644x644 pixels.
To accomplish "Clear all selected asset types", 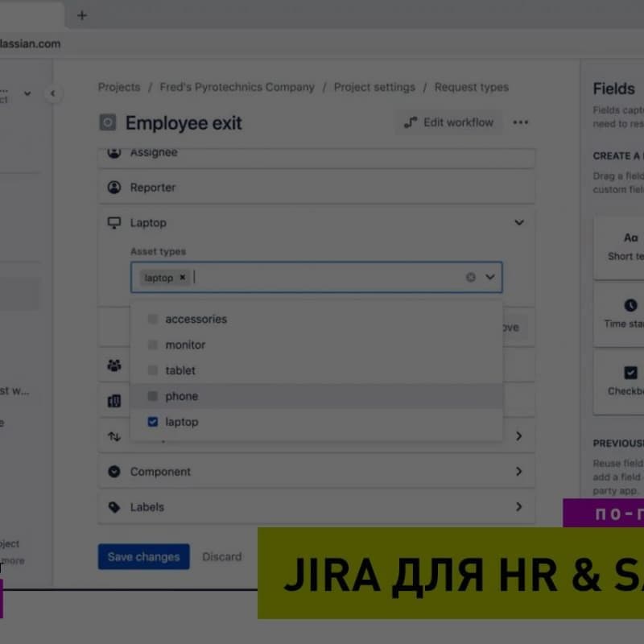I will 471,277.
